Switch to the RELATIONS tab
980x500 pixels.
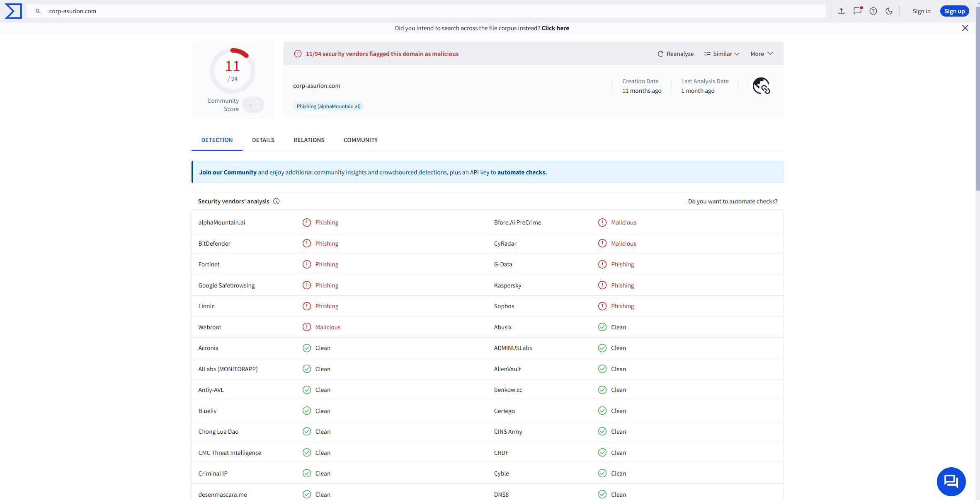coord(309,140)
